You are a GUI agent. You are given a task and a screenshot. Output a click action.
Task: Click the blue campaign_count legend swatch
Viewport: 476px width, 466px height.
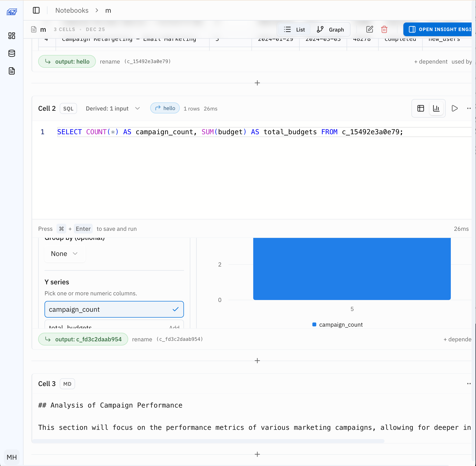(x=314, y=324)
